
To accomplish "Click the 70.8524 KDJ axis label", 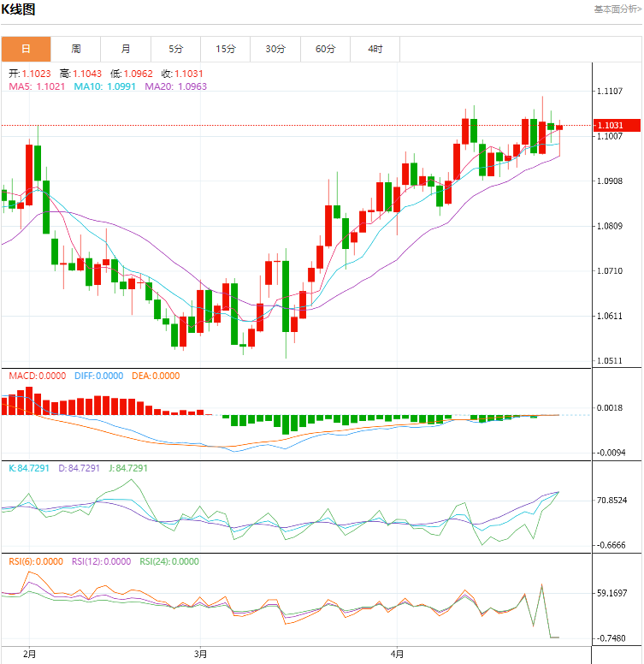I will tap(612, 500).
